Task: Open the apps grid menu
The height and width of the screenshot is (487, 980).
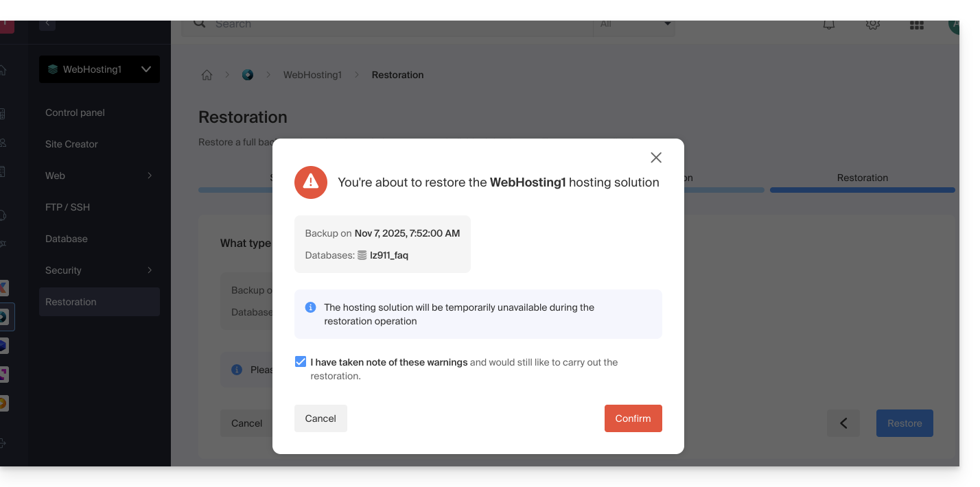Action: 916,25
